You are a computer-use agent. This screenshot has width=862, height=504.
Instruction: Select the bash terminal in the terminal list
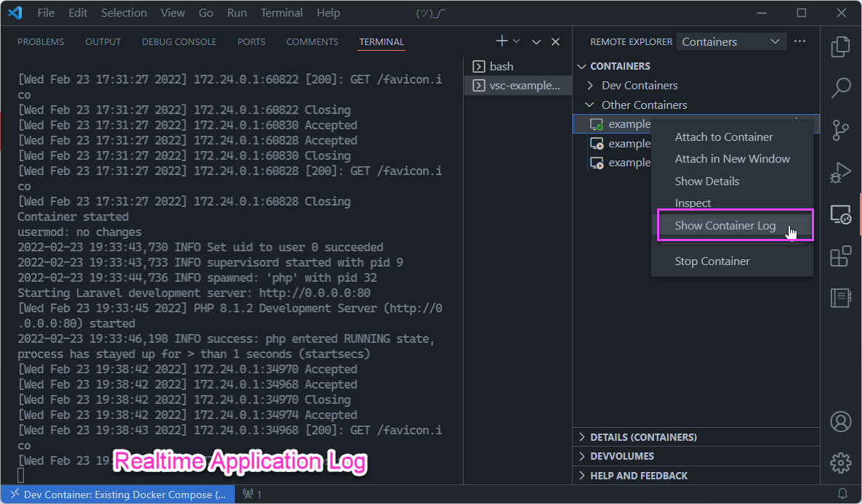point(501,66)
